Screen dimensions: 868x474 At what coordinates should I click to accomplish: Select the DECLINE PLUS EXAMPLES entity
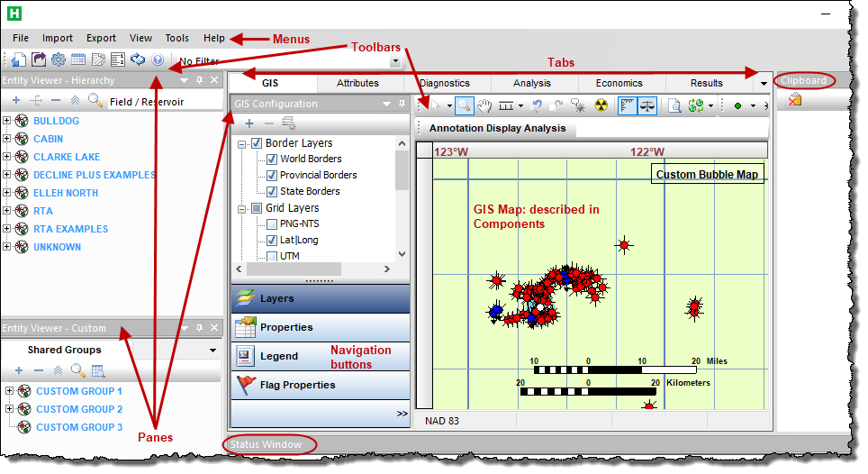95,175
